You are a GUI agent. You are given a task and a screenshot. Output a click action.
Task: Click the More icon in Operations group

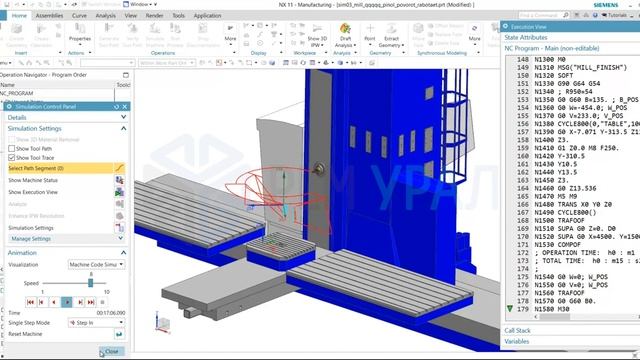coord(230,29)
